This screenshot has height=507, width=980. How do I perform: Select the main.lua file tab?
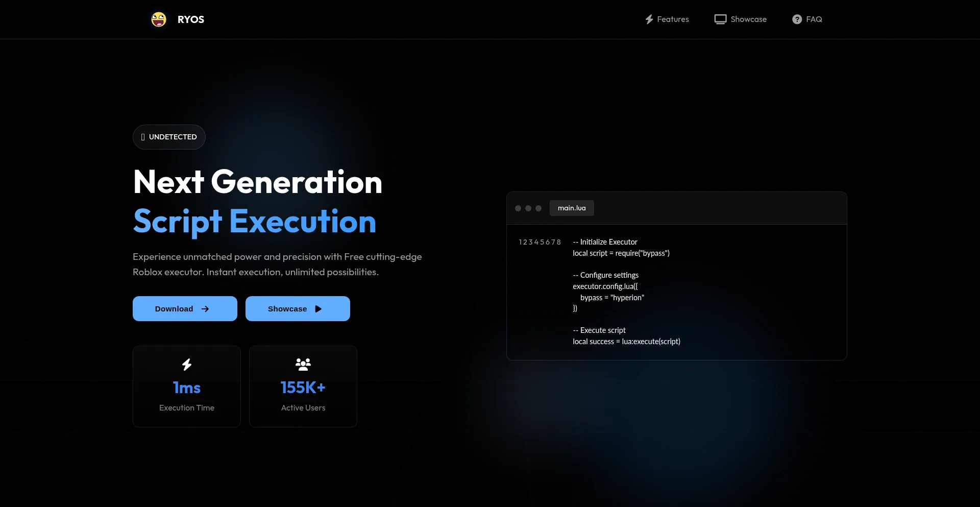coord(572,208)
